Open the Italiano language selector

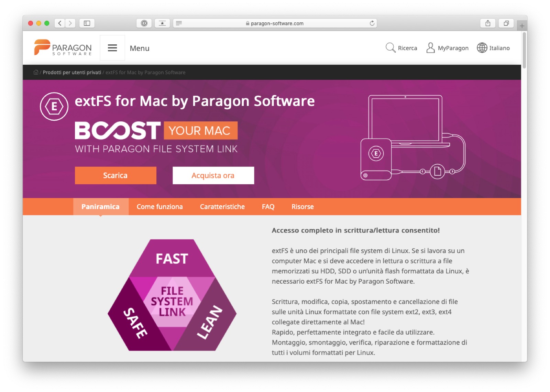pos(499,48)
